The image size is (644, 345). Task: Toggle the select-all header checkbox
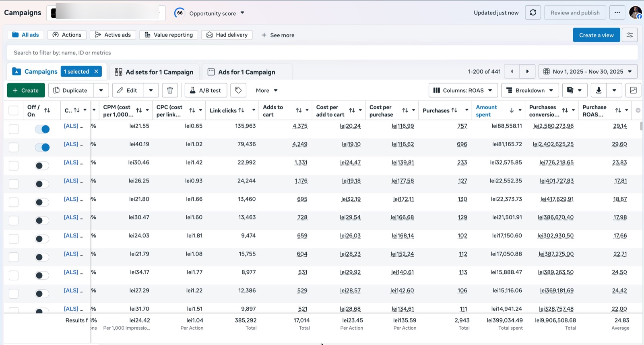click(13, 110)
